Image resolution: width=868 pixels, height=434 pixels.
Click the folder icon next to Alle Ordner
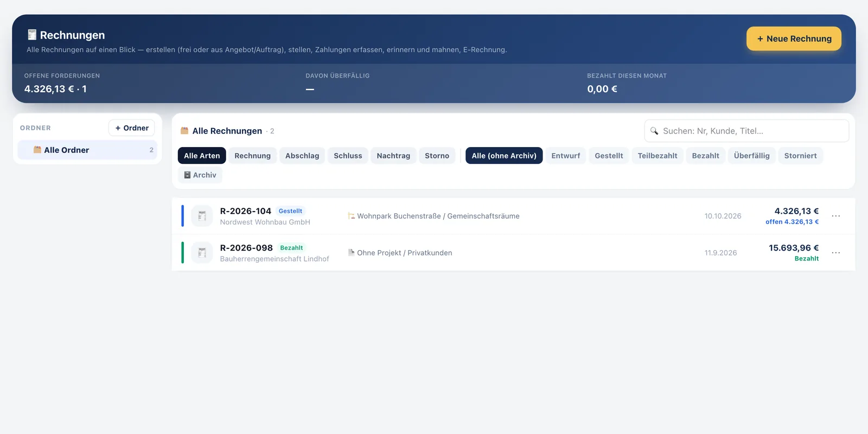[x=37, y=150]
